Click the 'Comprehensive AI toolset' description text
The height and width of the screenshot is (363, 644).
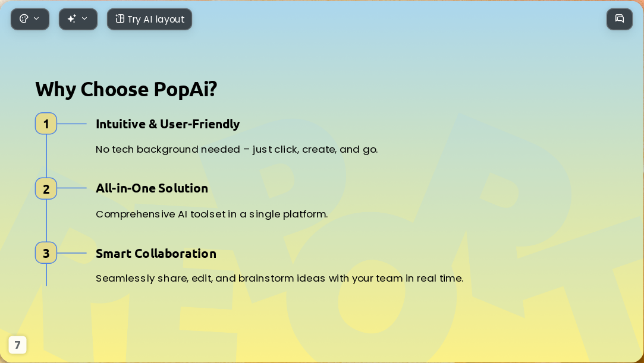(212, 214)
